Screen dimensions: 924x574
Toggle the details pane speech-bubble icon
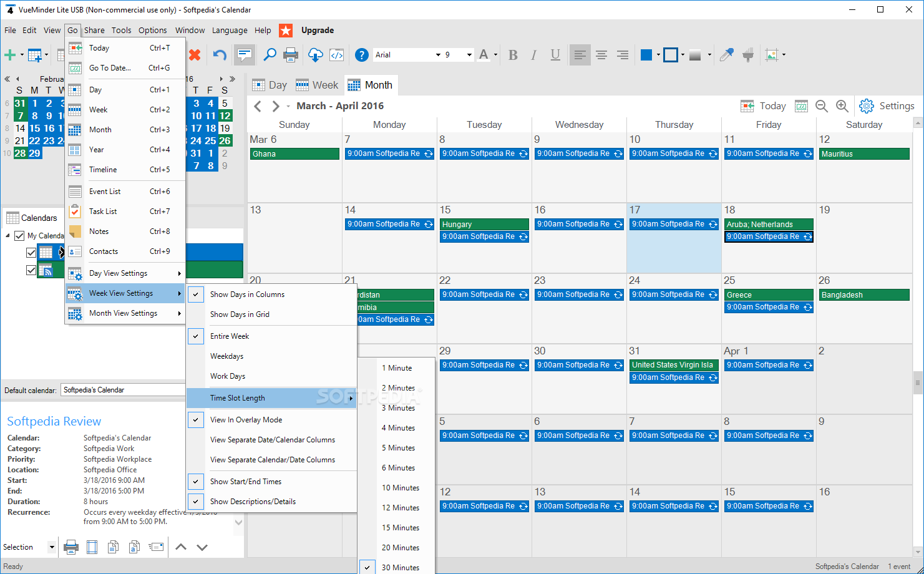(x=245, y=55)
